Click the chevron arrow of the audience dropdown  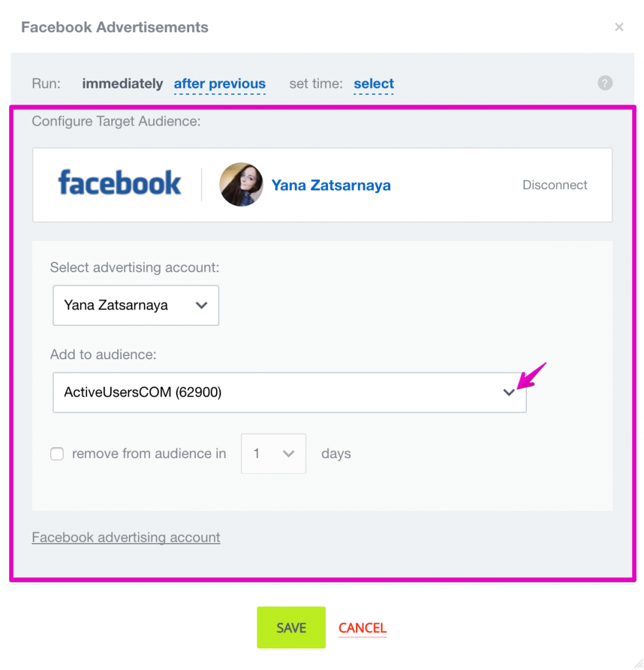tap(509, 393)
